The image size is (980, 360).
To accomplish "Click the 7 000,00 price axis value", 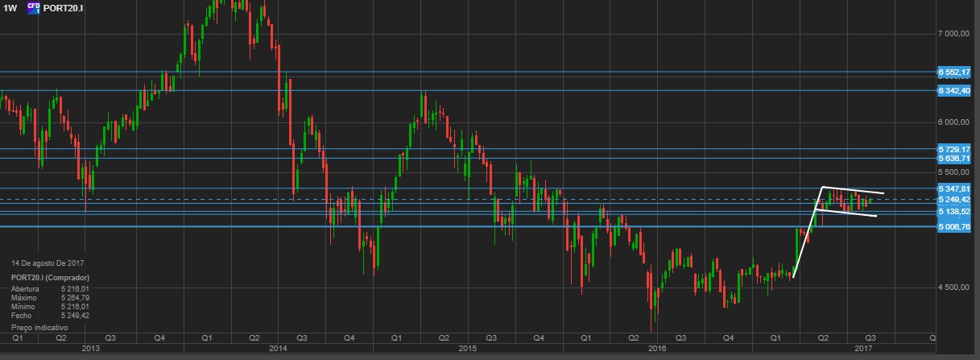I will tap(952, 34).
